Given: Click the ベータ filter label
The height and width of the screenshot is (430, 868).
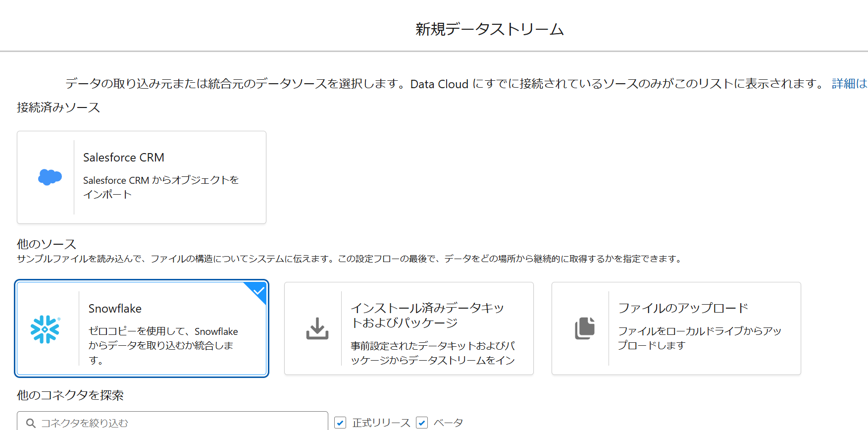Looking at the screenshot, I should [x=449, y=423].
